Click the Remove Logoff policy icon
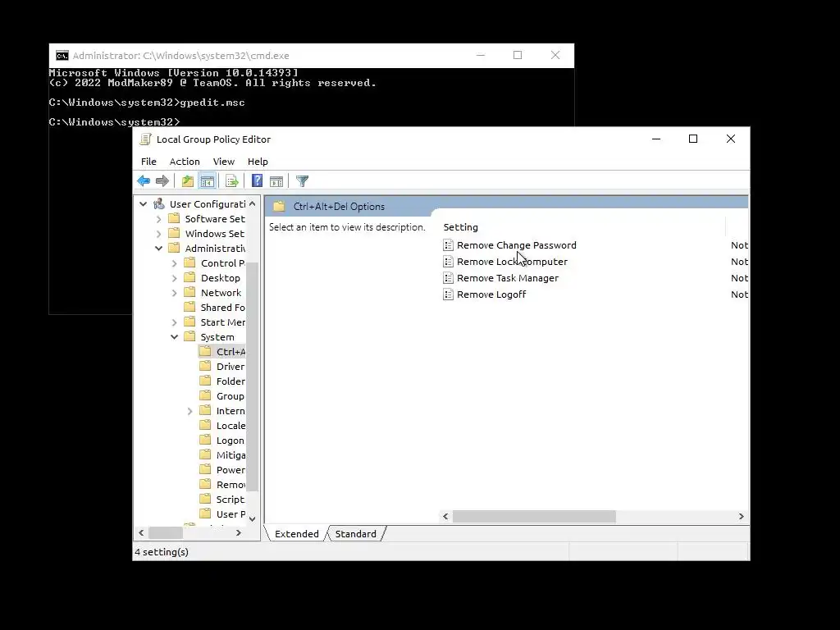Image resolution: width=840 pixels, height=630 pixels. pos(449,294)
